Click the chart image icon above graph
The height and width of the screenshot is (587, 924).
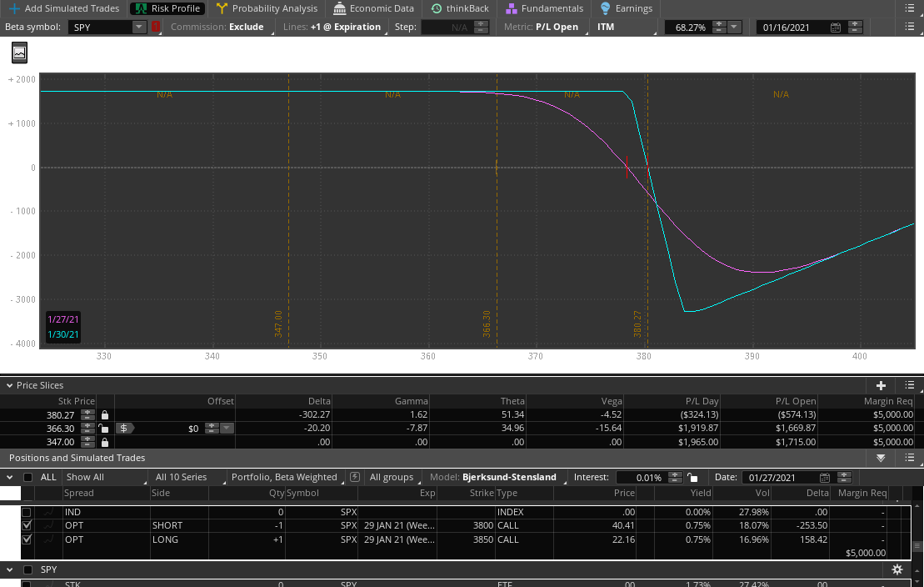pos(19,53)
